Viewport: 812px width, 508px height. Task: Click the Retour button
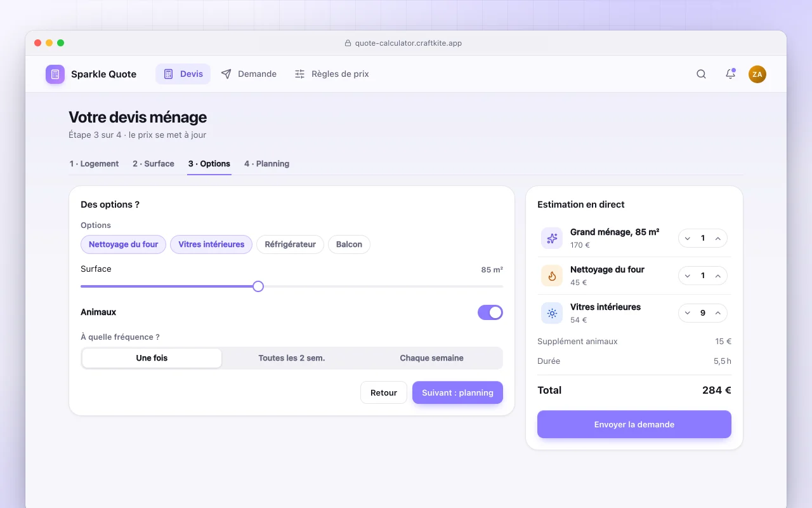[384, 392]
